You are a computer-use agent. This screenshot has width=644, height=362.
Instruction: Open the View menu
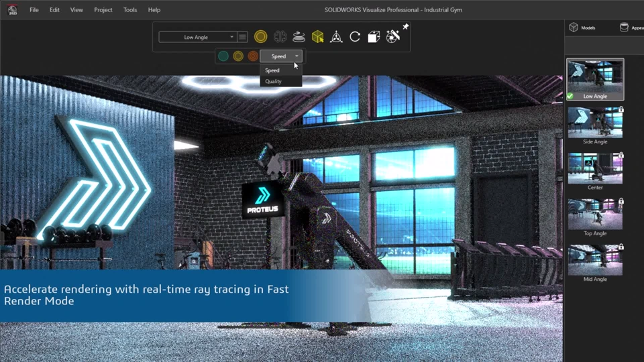click(76, 10)
